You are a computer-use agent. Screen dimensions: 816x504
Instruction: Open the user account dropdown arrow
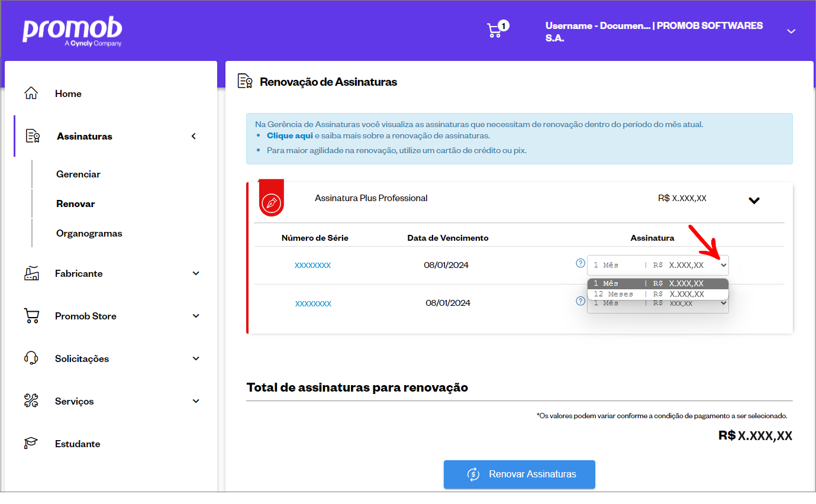click(x=791, y=31)
